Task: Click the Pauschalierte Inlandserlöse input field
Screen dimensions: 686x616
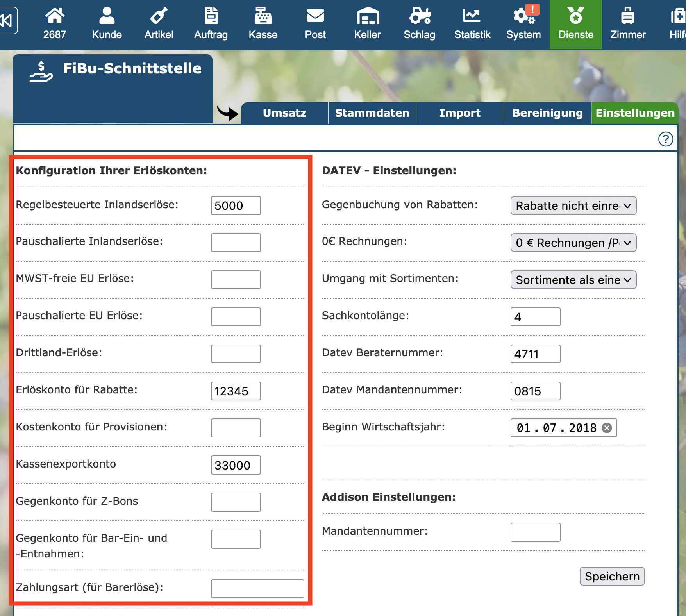Action: click(236, 243)
